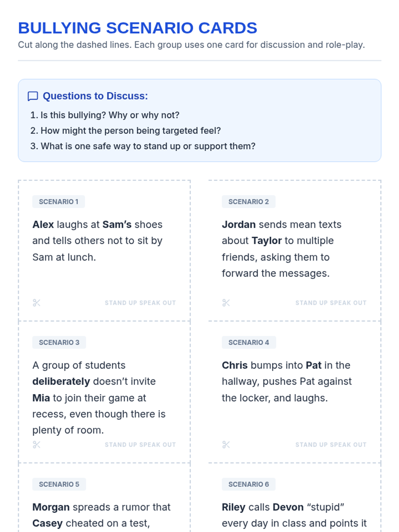
Task: Click the Scenario 6 label badge
Action: coord(249,484)
